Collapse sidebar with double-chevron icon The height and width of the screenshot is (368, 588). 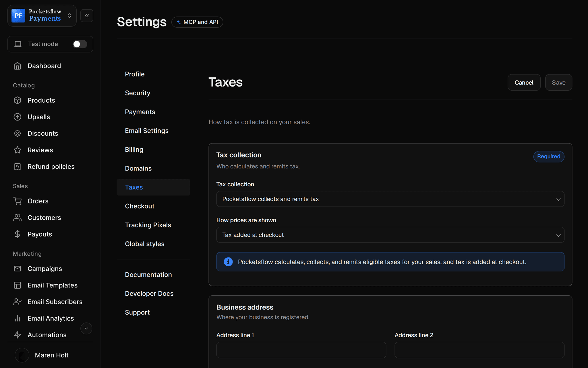(x=87, y=16)
